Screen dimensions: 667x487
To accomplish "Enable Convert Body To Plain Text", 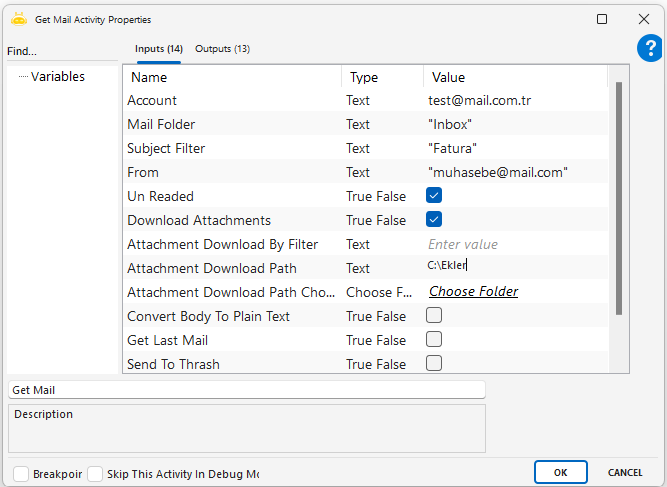I will click(x=434, y=316).
